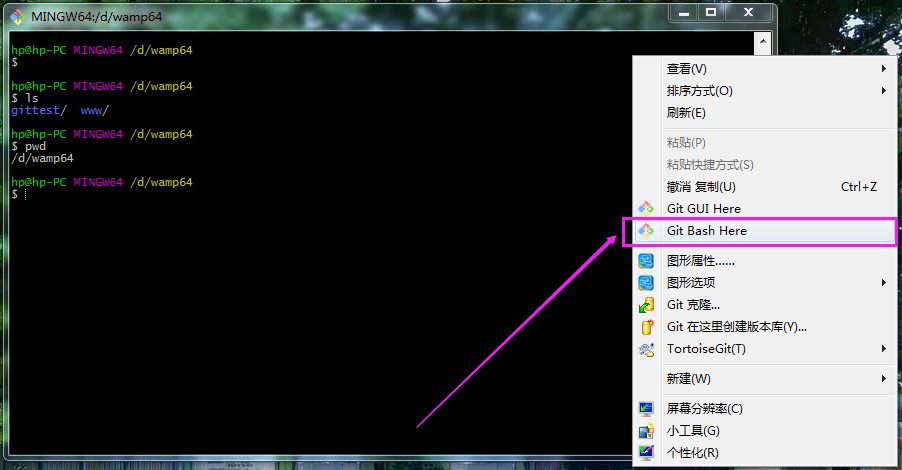Click the Ctrl+Z shortcut label

(859, 187)
